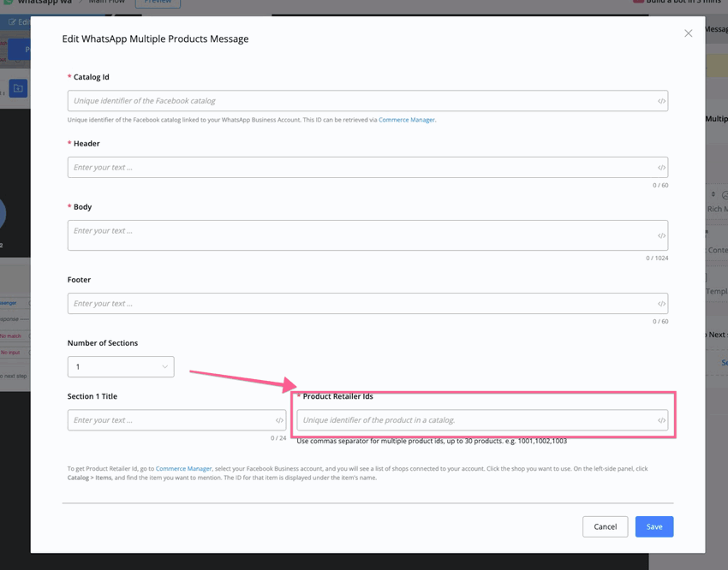Click the variable icon in Catalog Id field
This screenshot has height=570, width=728.
click(x=661, y=101)
